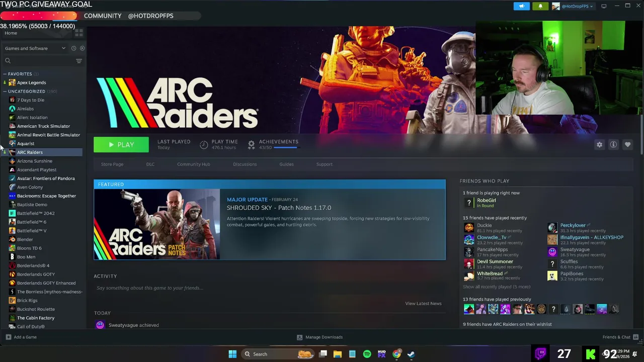Open friend Sweatyvague's entry in friends list

(575, 249)
